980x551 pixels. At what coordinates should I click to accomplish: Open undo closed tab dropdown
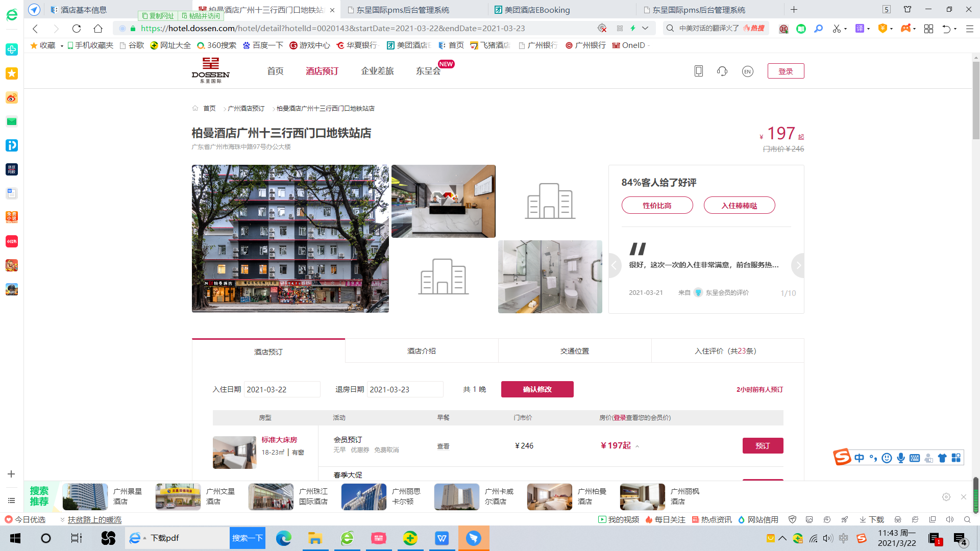[955, 29]
